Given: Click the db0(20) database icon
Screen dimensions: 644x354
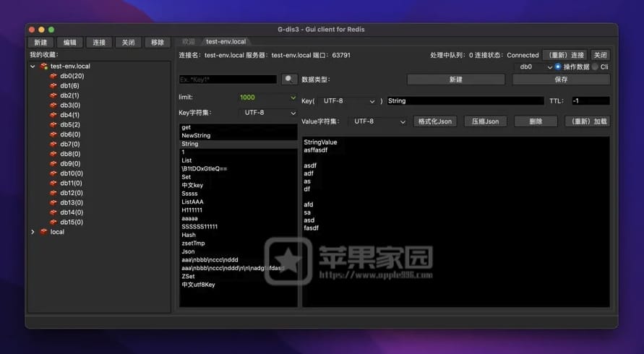Looking at the screenshot, I should [53, 76].
